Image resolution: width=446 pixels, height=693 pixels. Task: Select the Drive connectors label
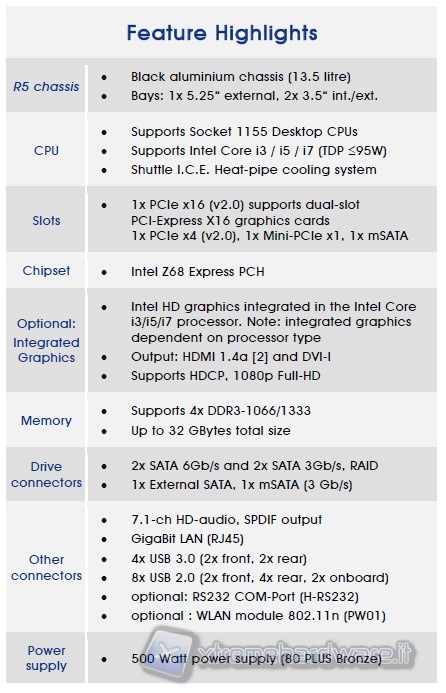46,474
